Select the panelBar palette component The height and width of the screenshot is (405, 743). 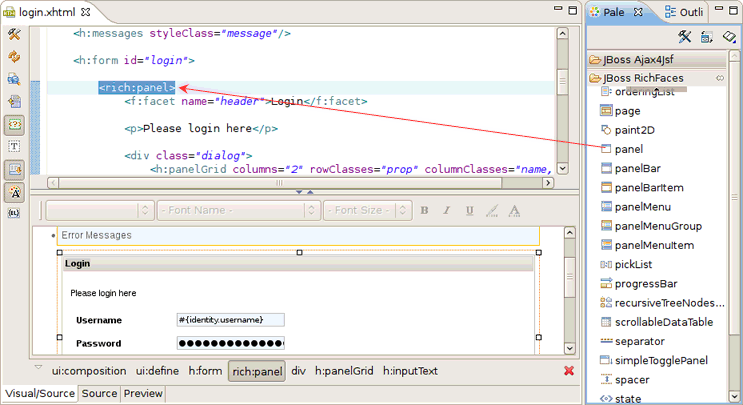pyautogui.click(x=630, y=168)
